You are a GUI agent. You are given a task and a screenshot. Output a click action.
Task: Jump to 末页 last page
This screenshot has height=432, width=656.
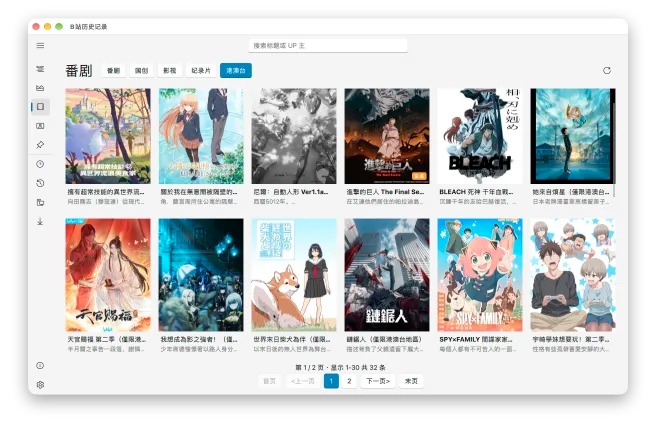(x=411, y=381)
